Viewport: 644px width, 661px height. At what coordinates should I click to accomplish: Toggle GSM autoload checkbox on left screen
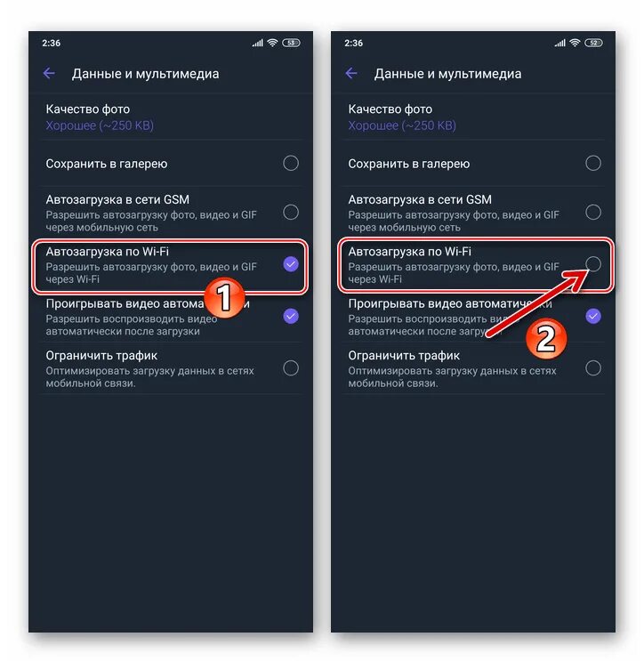coord(291,212)
